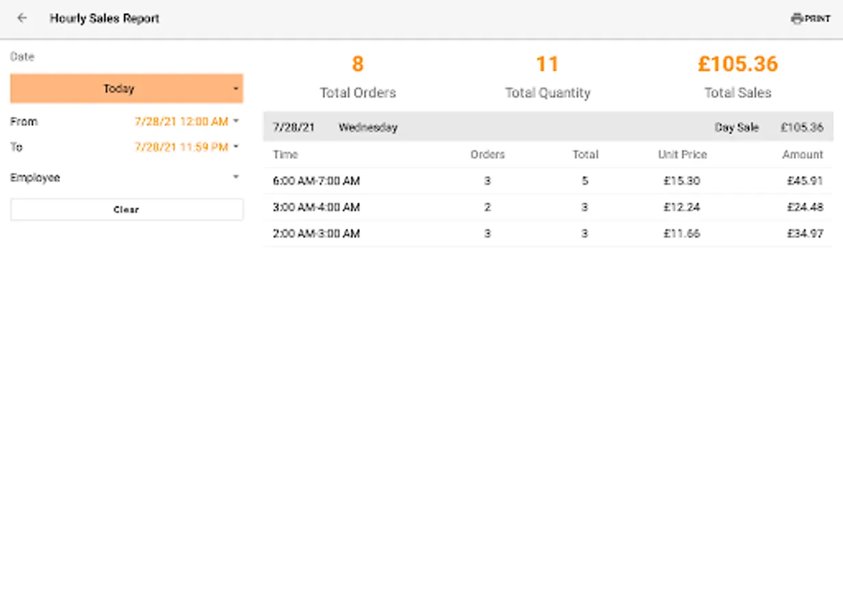Expand the From date-time picker arrow
Screen dimensions: 843x616
click(x=236, y=121)
